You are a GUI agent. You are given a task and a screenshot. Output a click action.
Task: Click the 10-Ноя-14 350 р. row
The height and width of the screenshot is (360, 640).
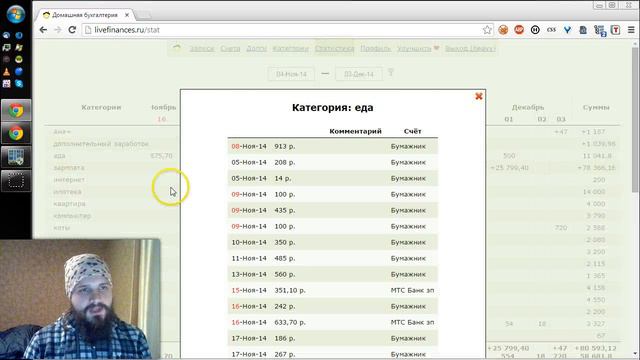(x=333, y=242)
